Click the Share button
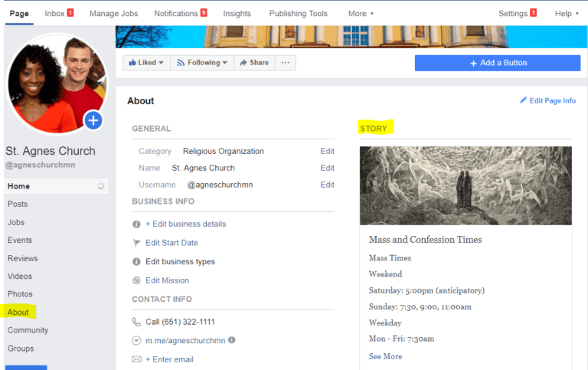This screenshot has width=588, height=370. click(x=254, y=63)
